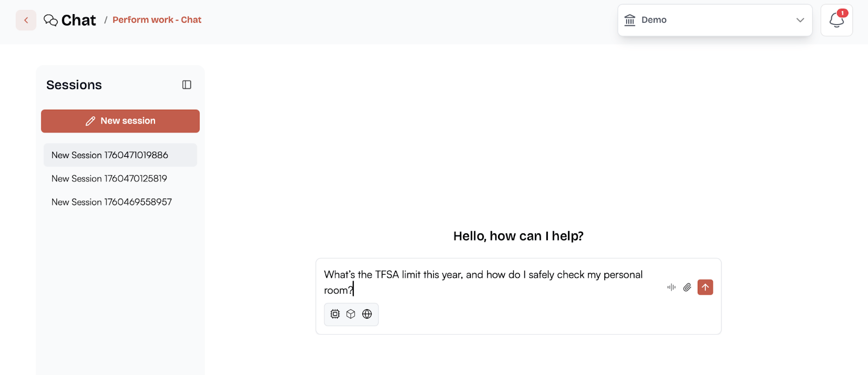Create a New session
Image resolution: width=868 pixels, height=375 pixels.
tap(120, 121)
